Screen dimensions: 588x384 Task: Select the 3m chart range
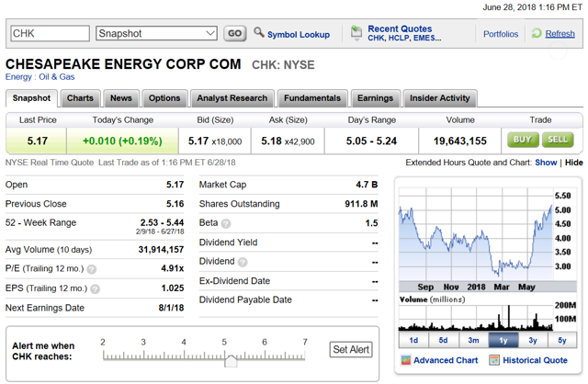pos(473,340)
